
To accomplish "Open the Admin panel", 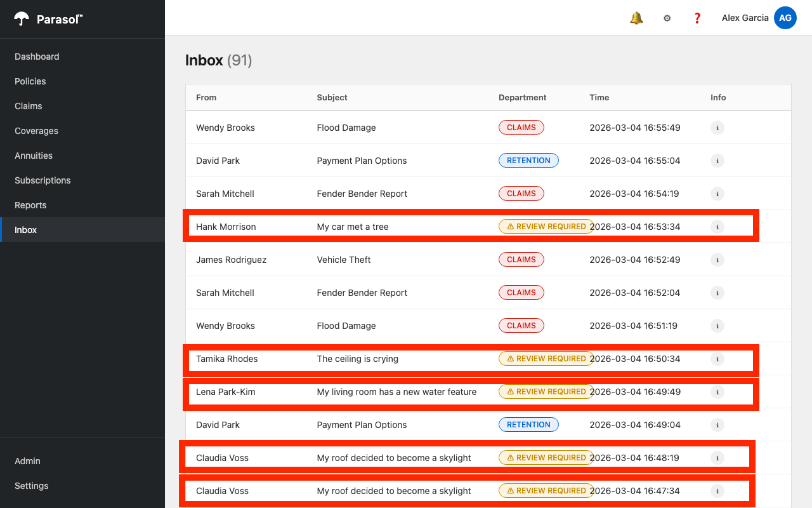I will tap(27, 461).
